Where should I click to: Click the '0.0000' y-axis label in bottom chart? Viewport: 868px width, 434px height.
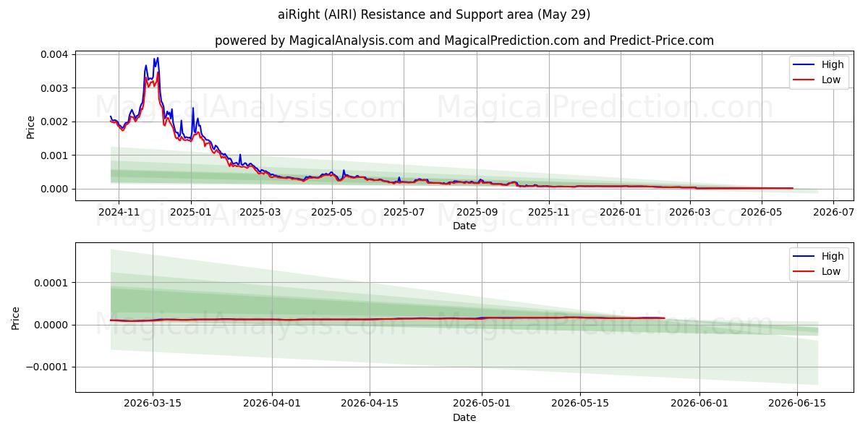[51, 325]
